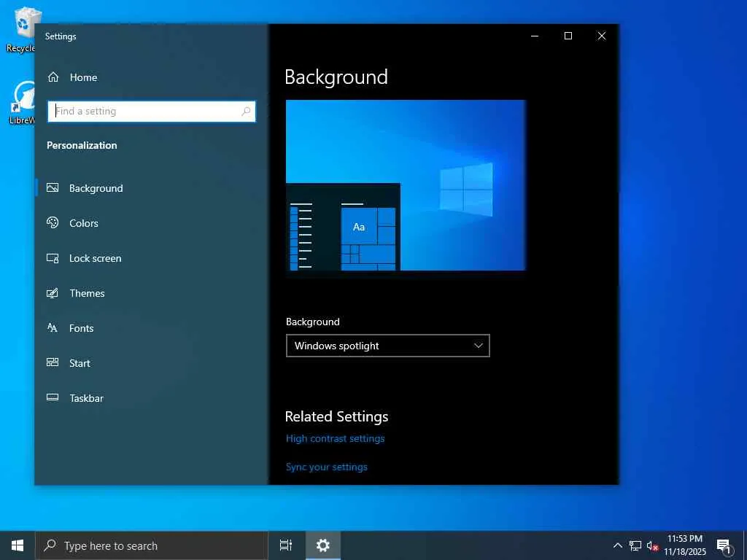Open the Action Center notifications icon

point(724,545)
